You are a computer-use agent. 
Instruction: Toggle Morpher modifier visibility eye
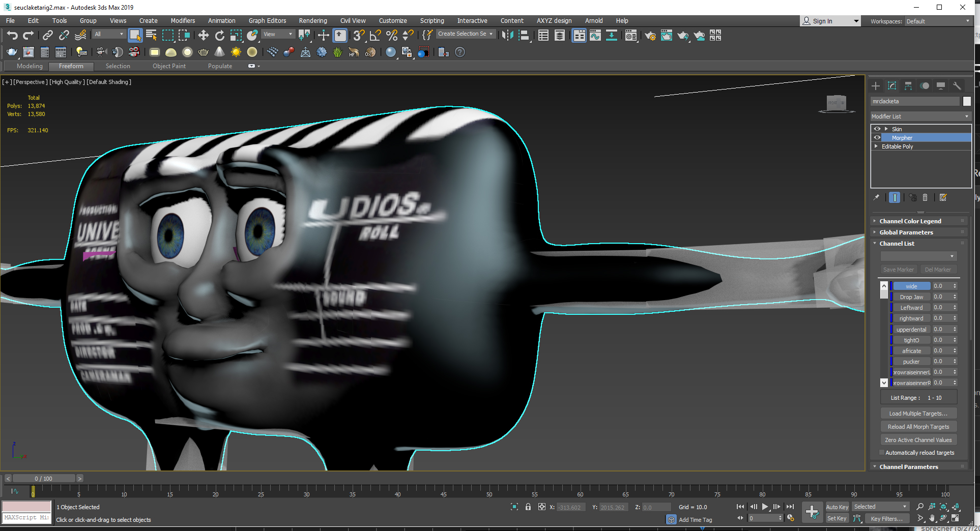point(877,138)
